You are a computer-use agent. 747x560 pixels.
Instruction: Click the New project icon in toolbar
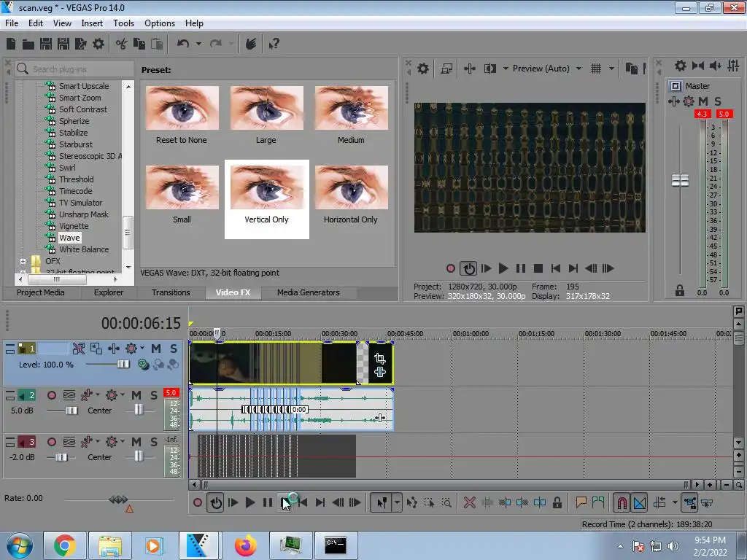click(11, 44)
